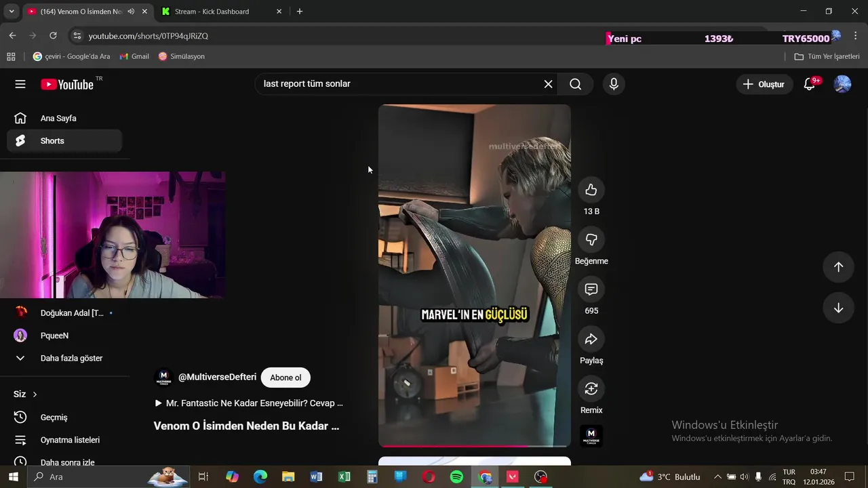Open @MultiverseDefteri channel link
The image size is (868, 488).
(x=217, y=377)
